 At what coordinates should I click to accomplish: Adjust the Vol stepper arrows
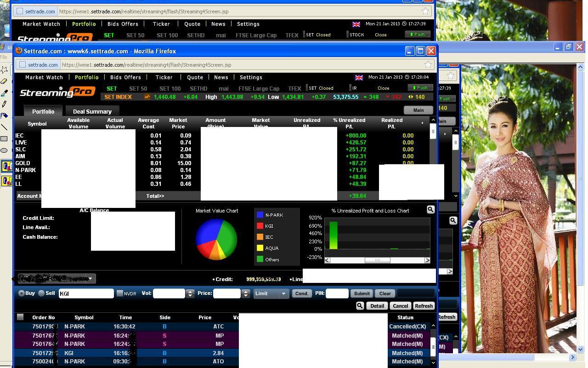tap(190, 293)
